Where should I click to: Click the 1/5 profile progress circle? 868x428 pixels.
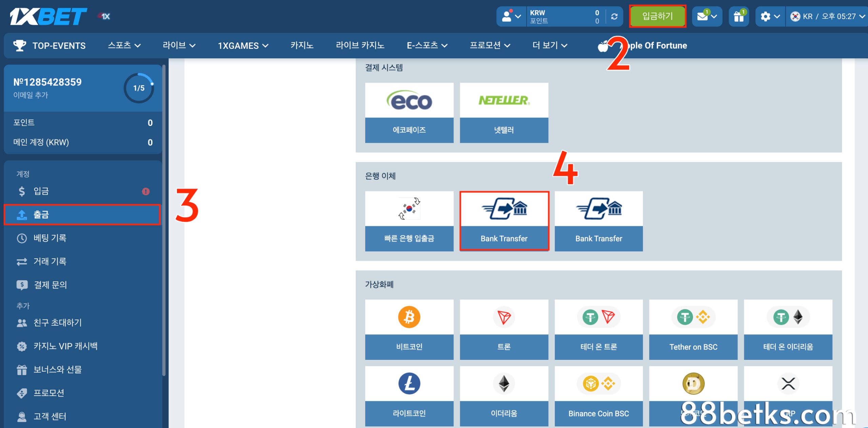point(139,88)
